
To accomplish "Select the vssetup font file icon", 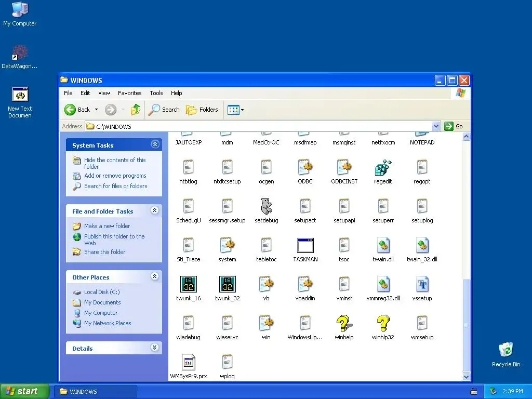I will click(422, 284).
